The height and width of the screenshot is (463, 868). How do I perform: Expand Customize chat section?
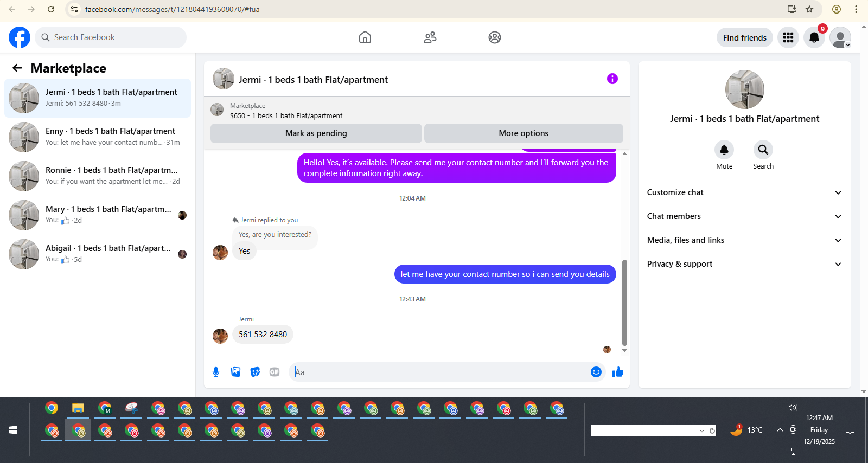point(744,192)
